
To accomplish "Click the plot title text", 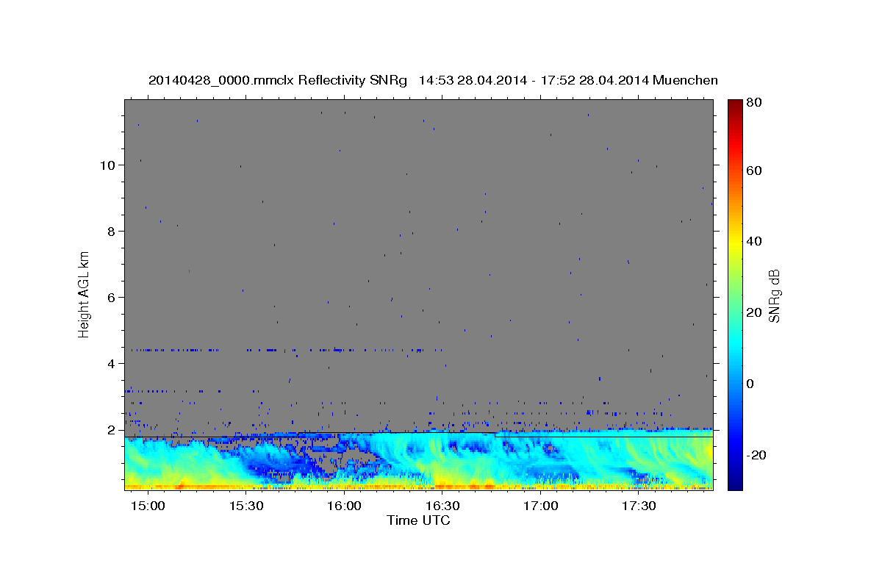I will click(x=433, y=80).
